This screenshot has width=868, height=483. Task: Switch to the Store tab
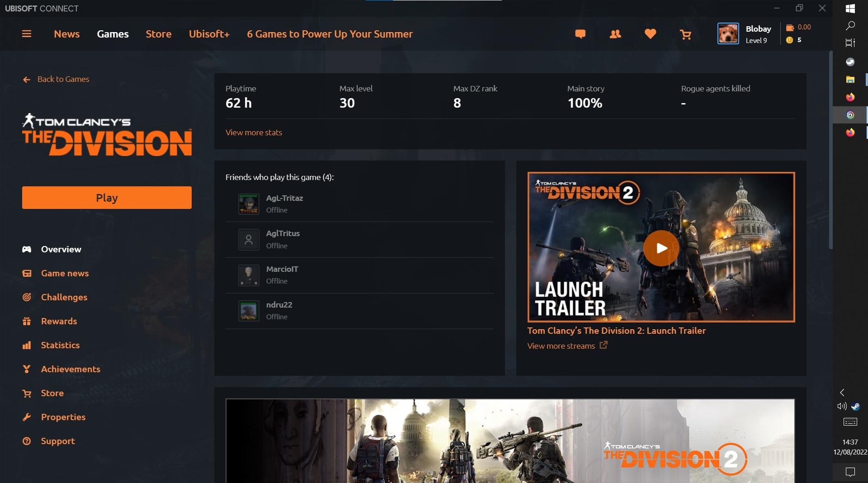click(158, 34)
